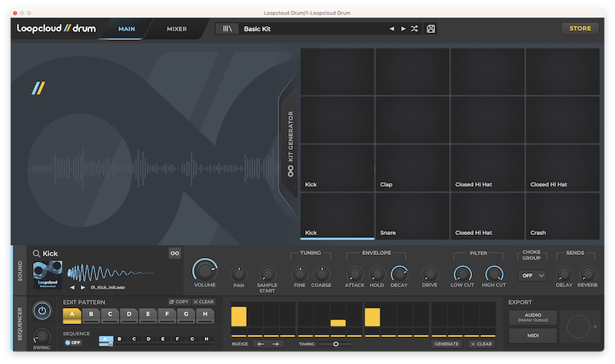Click the Timing slider handle
Screen dimensions: 615x364
pos(336,344)
